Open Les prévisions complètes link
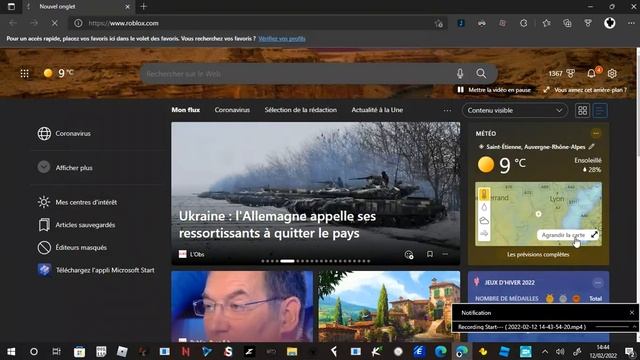640x360 pixels. coord(538,254)
